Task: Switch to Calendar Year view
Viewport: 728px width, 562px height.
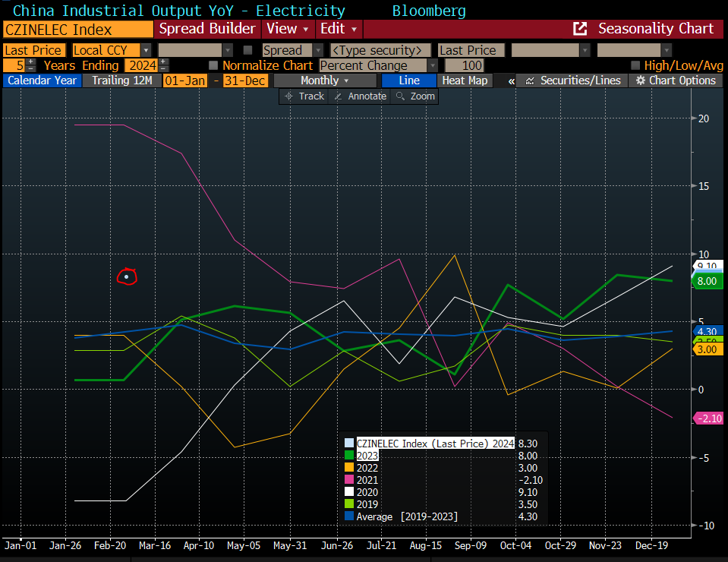Action: [42, 81]
